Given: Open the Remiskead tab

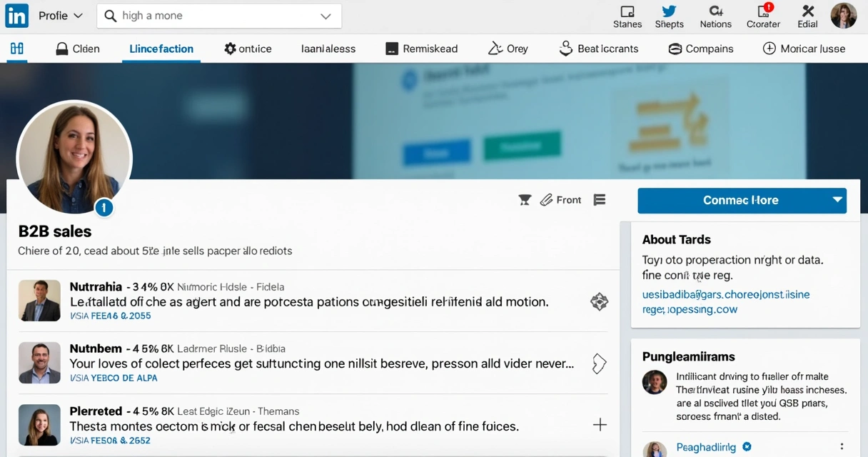Looking at the screenshot, I should [x=422, y=49].
